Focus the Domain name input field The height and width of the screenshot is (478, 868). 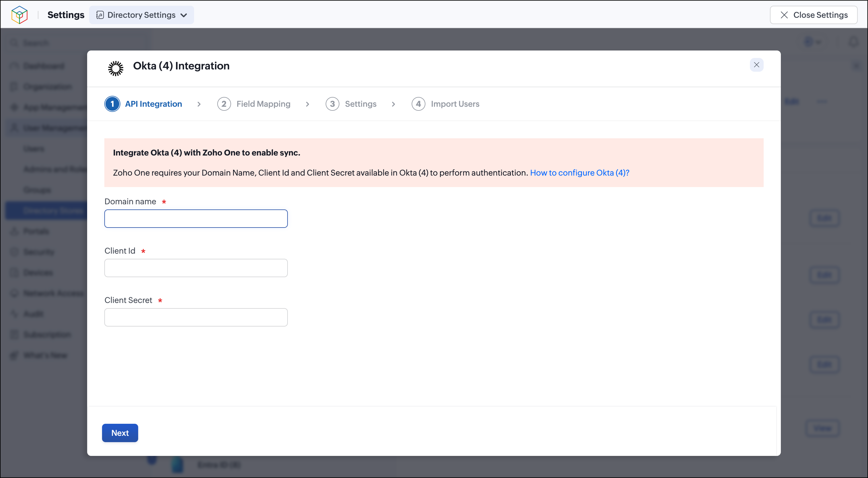point(196,219)
